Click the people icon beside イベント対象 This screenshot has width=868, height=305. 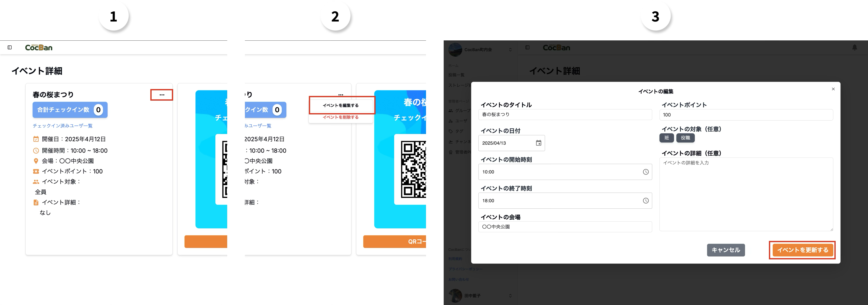pos(36,182)
